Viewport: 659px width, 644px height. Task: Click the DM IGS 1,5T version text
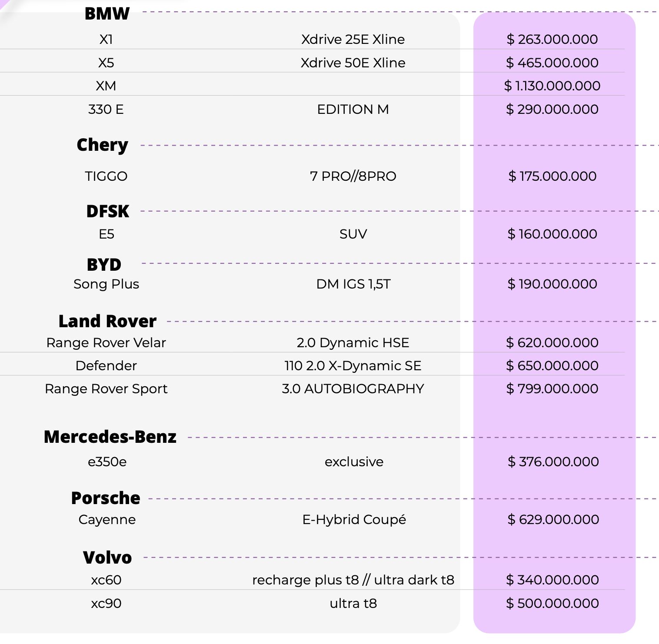pyautogui.click(x=353, y=284)
